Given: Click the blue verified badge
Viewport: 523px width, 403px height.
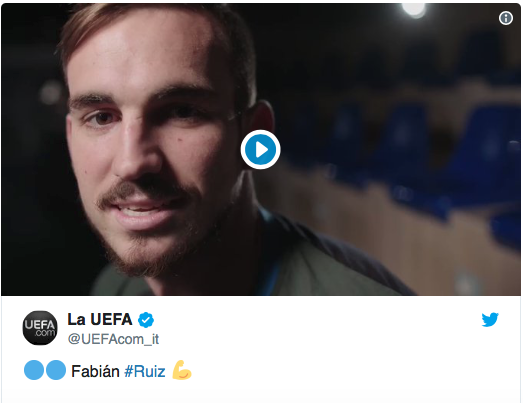Looking at the screenshot, I should pos(146,320).
